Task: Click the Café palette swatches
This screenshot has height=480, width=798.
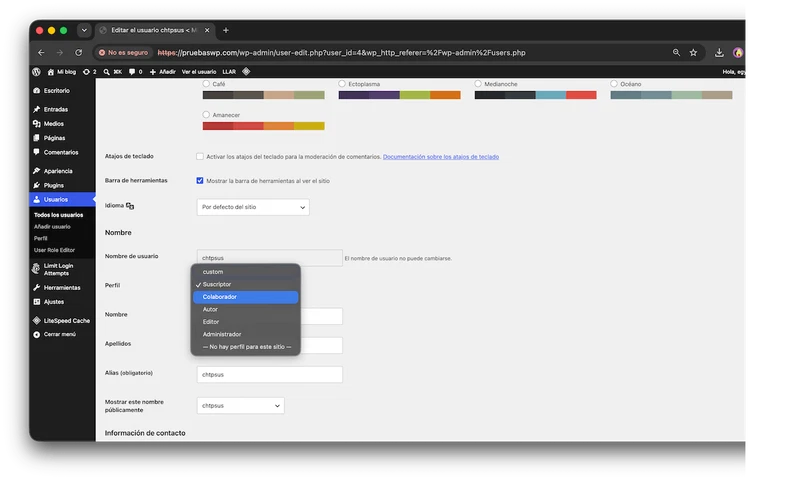Action: pyautogui.click(x=264, y=95)
